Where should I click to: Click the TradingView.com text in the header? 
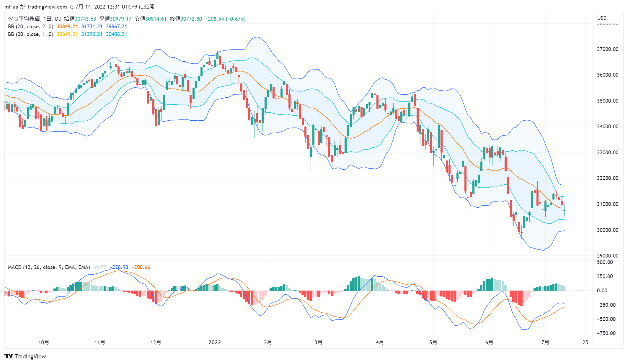[47, 6]
